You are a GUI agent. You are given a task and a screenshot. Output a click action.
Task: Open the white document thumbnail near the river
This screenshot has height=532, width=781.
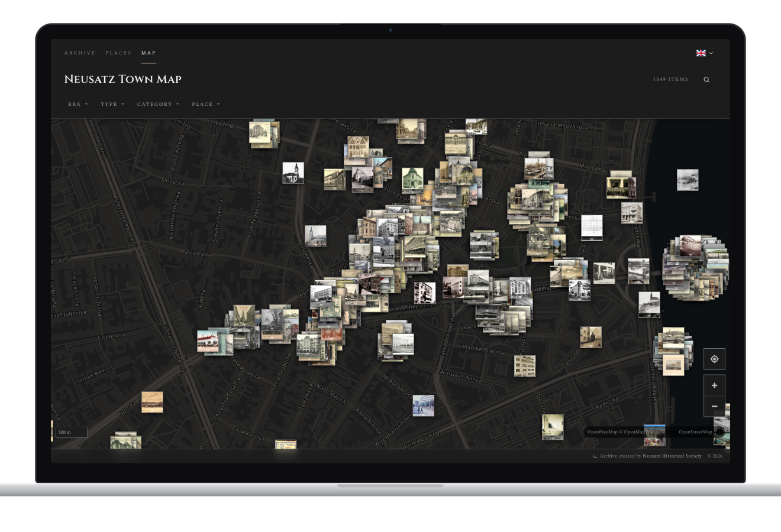coord(592,228)
